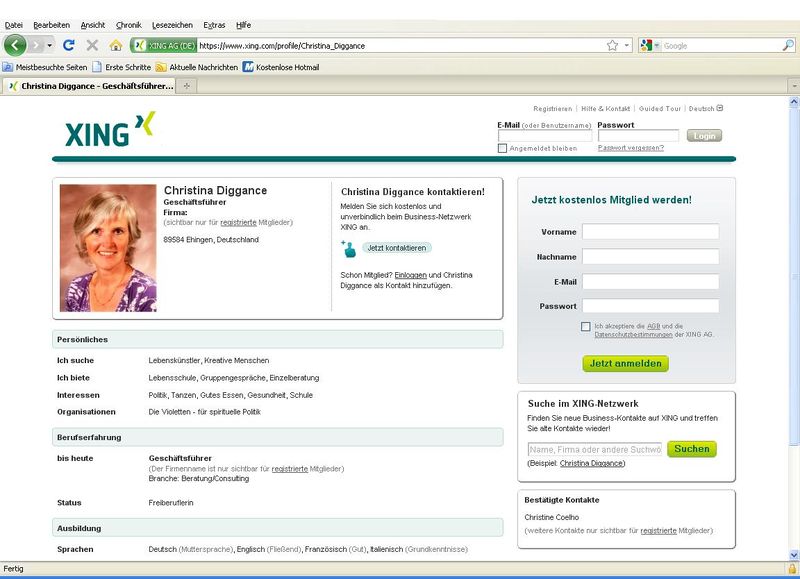Open the Chronik menu
This screenshot has width=800, height=579.
coord(129,24)
